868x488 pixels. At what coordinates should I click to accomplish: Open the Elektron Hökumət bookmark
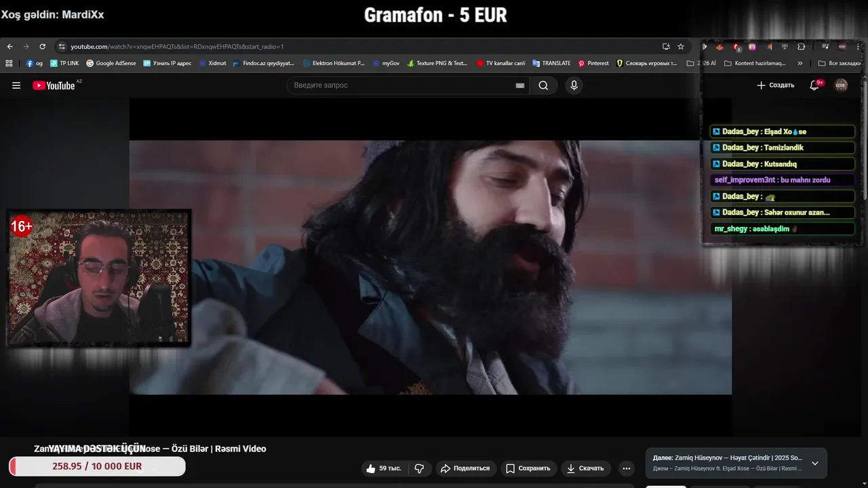(x=334, y=63)
